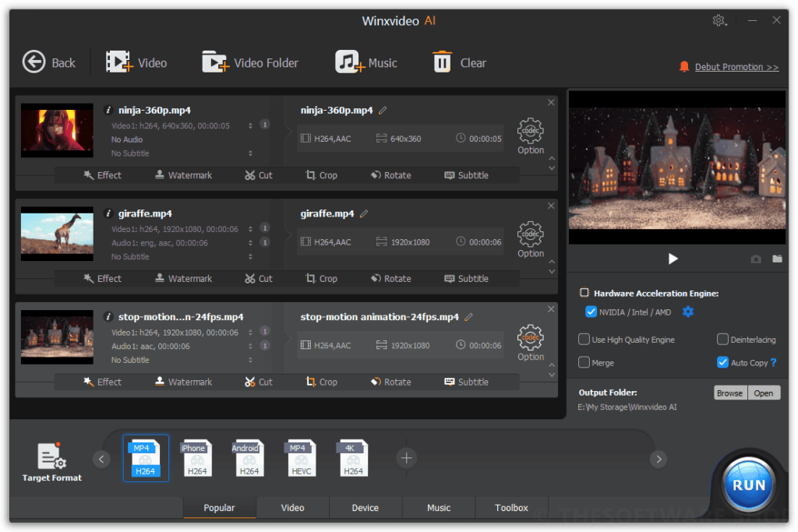This screenshot has height=532, width=798.
Task: Enable the Merge checkbox
Action: [x=584, y=362]
